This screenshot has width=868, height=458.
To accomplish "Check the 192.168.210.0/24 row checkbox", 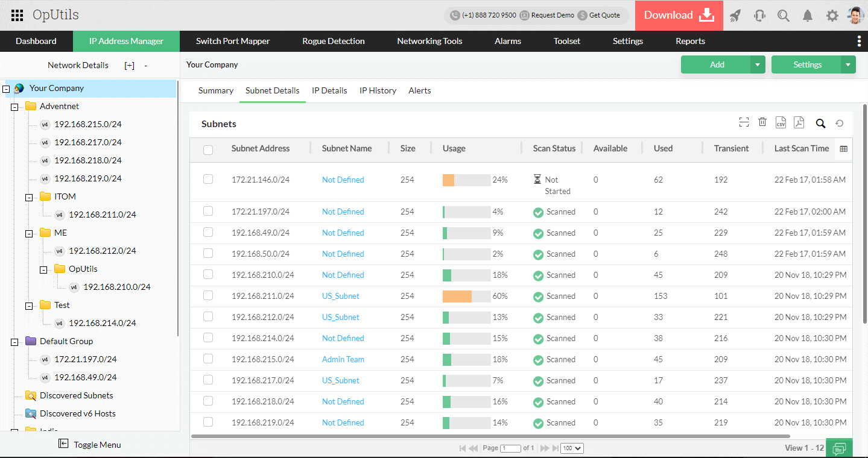I will tap(208, 274).
